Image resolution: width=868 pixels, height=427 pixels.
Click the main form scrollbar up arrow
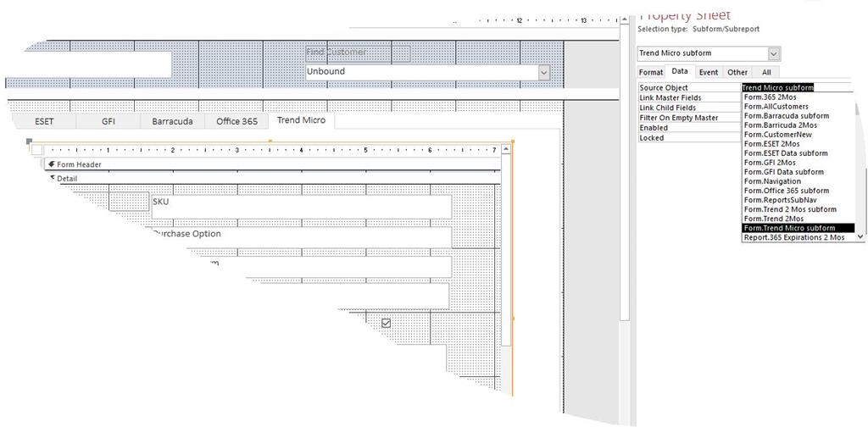(x=625, y=20)
